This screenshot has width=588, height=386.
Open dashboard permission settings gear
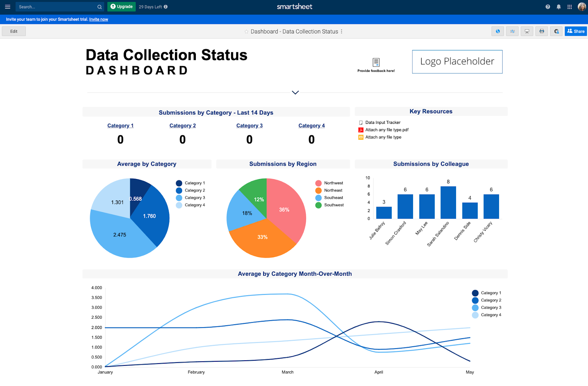tap(556, 31)
